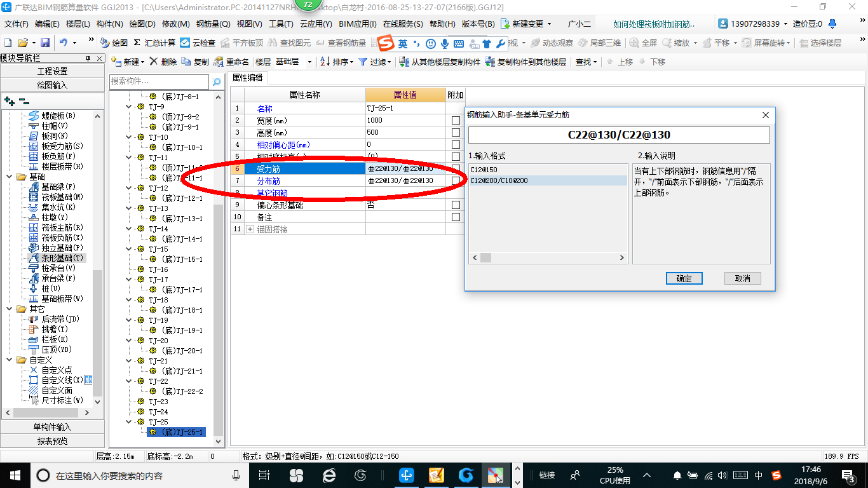Viewport: 868px width, 488px height.
Task: Open 钢筋量(Q) menu
Action: (213, 24)
